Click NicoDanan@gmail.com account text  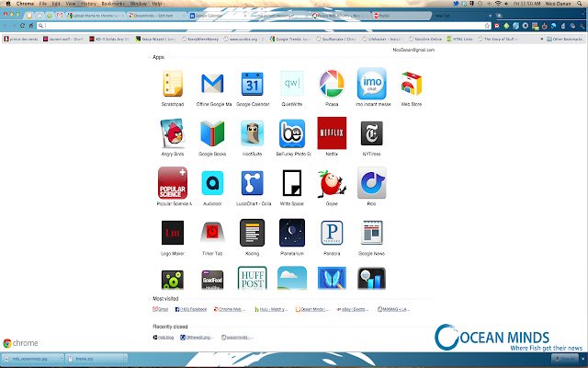click(x=413, y=50)
